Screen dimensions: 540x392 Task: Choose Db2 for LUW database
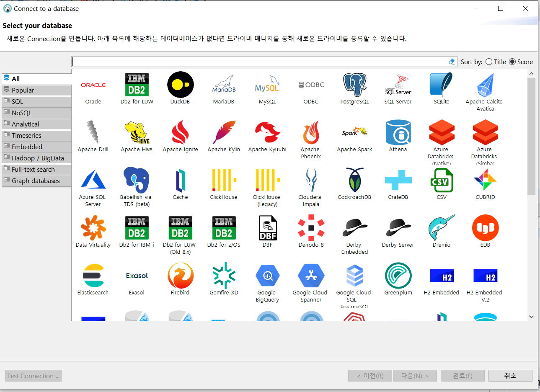[137, 85]
